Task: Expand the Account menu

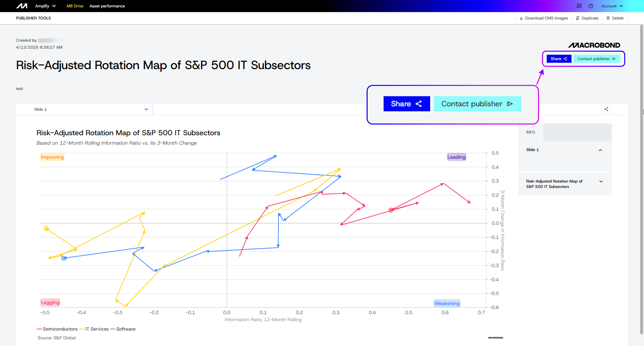Action: point(612,6)
